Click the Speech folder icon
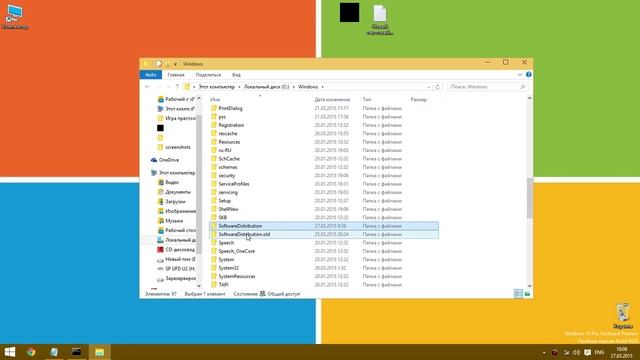The width and height of the screenshot is (640, 360). pos(213,242)
